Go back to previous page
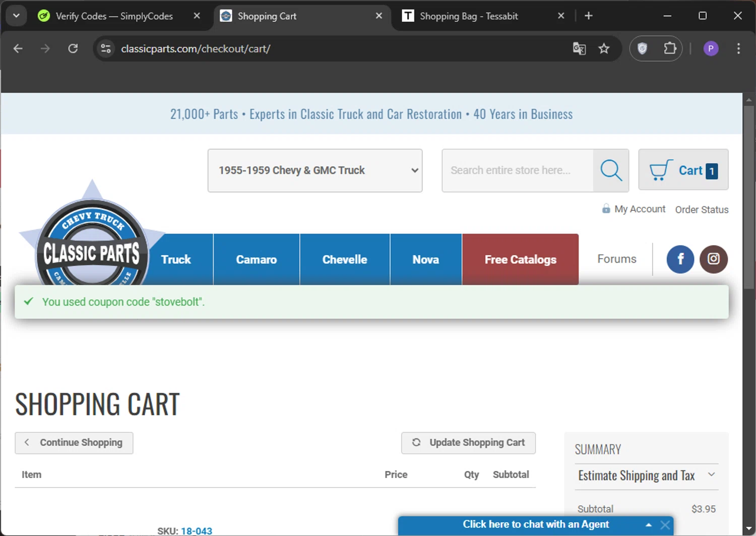This screenshot has height=536, width=756. tap(18, 48)
